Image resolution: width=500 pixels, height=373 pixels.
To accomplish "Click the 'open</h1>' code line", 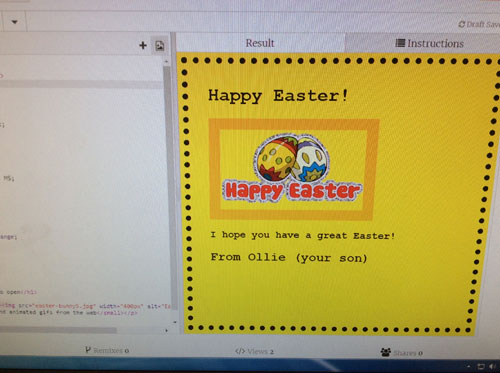I will [18, 292].
